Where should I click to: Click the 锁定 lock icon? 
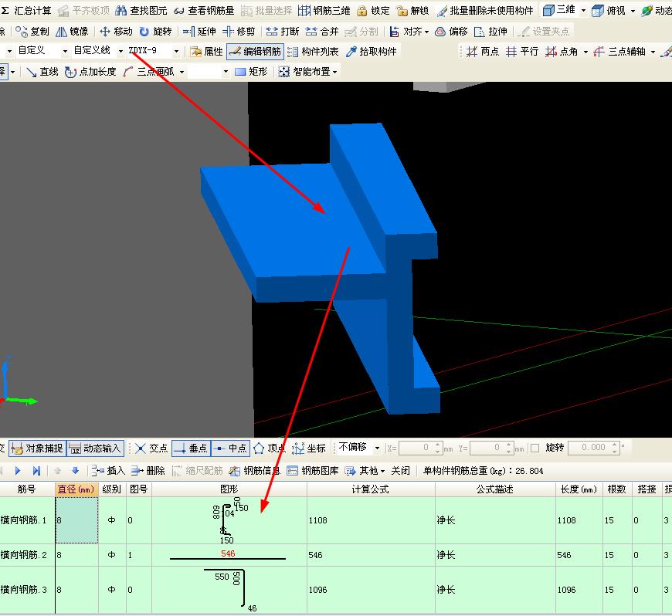(373, 11)
